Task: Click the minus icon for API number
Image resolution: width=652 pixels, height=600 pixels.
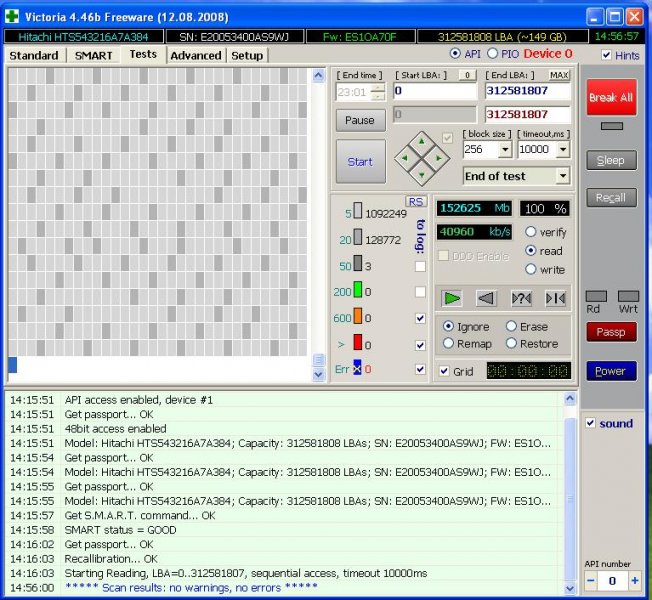Action: tap(591, 580)
